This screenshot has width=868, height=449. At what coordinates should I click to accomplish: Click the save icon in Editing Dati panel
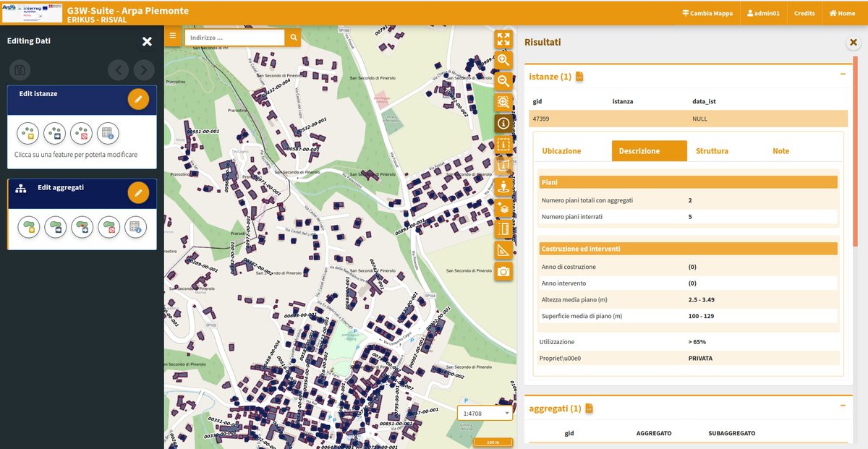tap(20, 70)
